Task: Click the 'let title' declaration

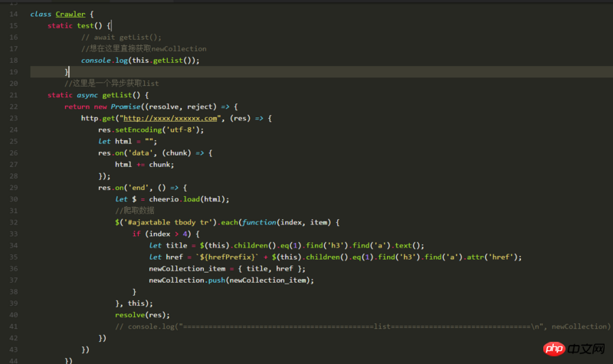Action: 168,245
